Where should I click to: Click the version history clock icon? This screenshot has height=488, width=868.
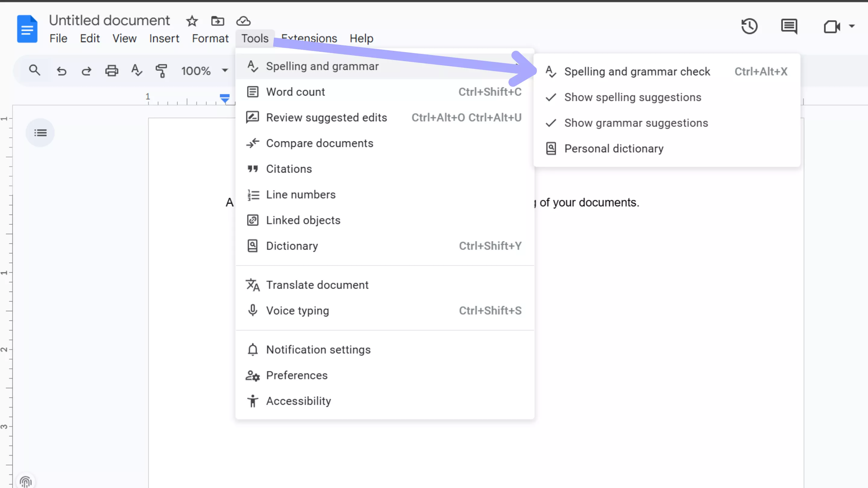click(749, 26)
